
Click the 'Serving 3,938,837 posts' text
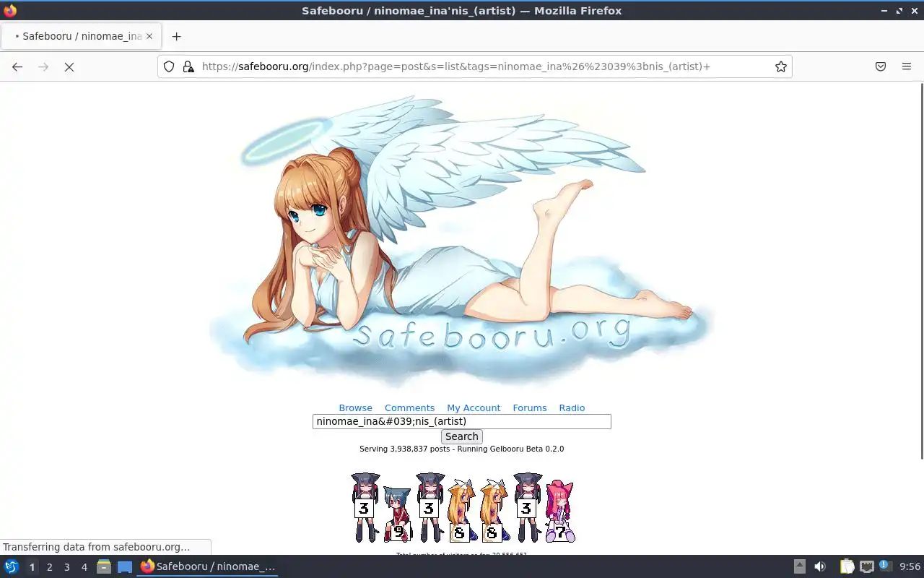coord(406,449)
